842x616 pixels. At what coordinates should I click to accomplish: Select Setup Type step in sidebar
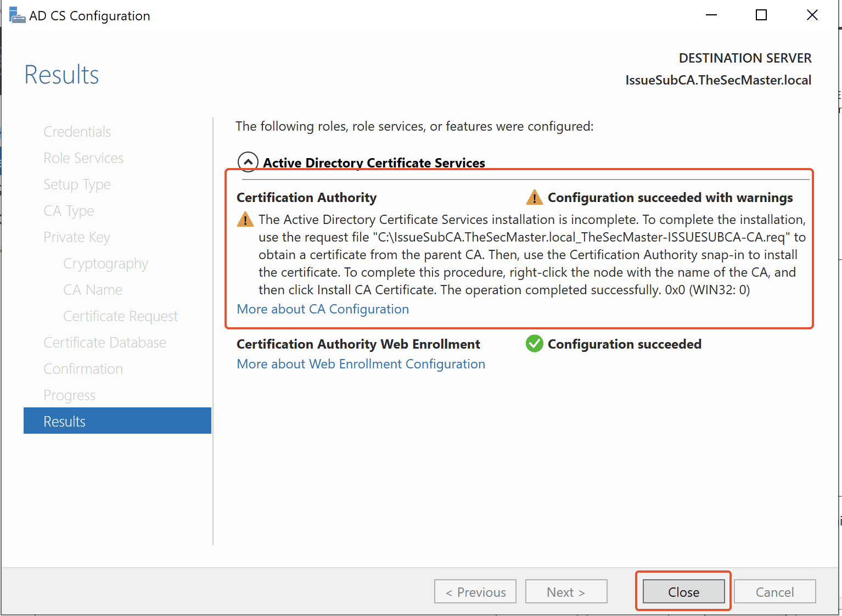(x=77, y=184)
